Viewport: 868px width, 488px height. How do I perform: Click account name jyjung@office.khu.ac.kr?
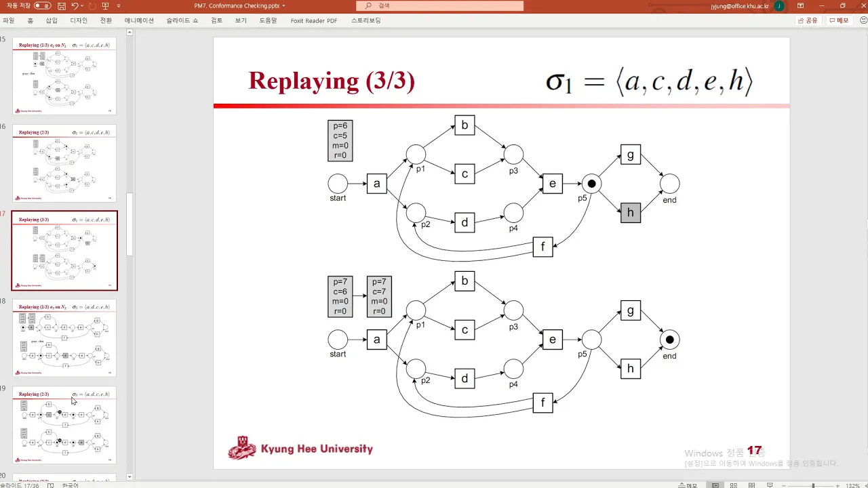(x=740, y=6)
